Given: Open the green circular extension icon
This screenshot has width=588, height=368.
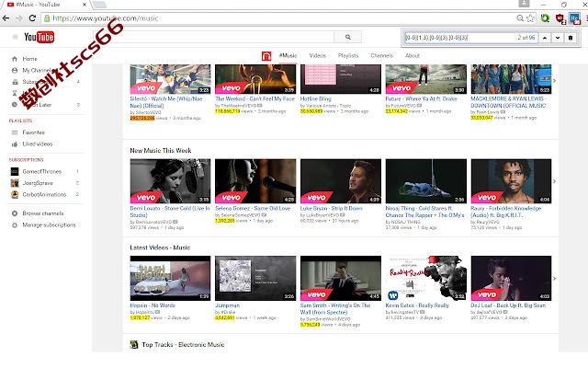Looking at the screenshot, I should coord(545,18).
